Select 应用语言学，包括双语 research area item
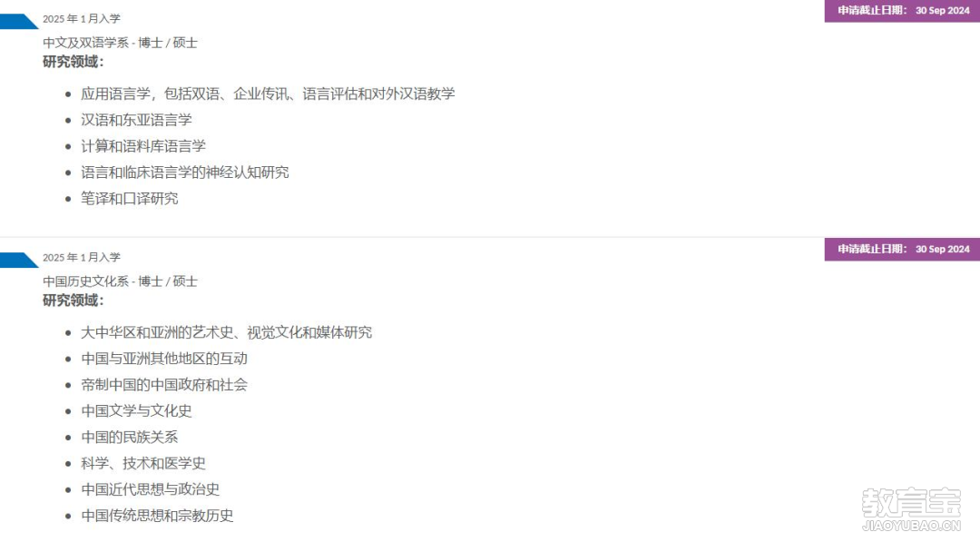 pyautogui.click(x=268, y=94)
